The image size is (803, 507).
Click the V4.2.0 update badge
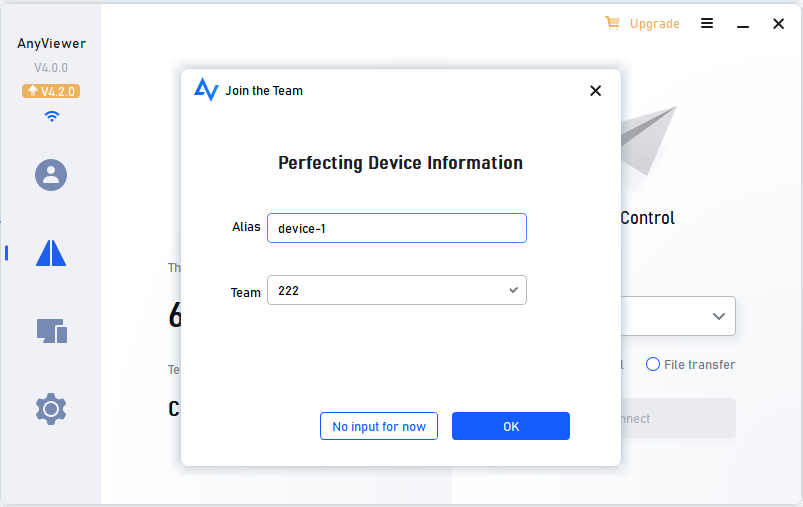click(51, 91)
